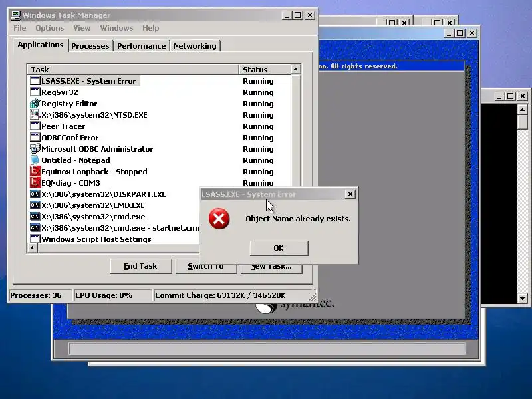Viewport: 532px width, 399px height.
Task: Click the DISKPART.EXE console icon
Action: click(x=35, y=194)
